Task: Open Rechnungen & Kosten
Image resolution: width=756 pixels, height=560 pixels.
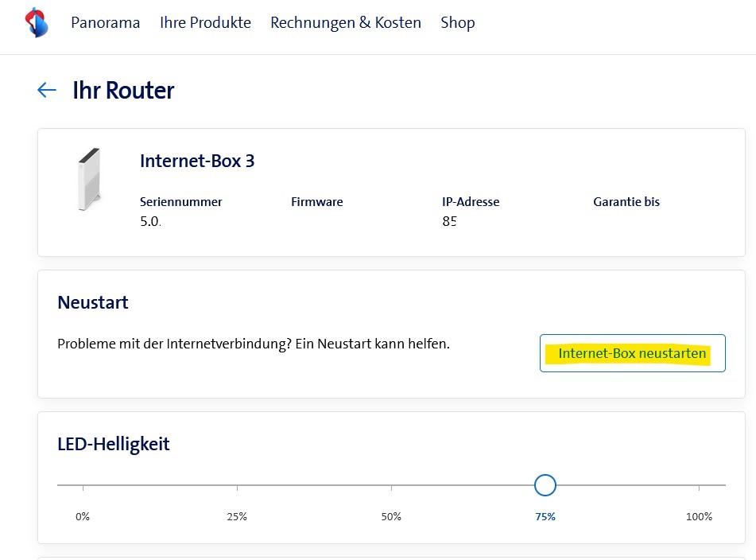Action: point(345,22)
